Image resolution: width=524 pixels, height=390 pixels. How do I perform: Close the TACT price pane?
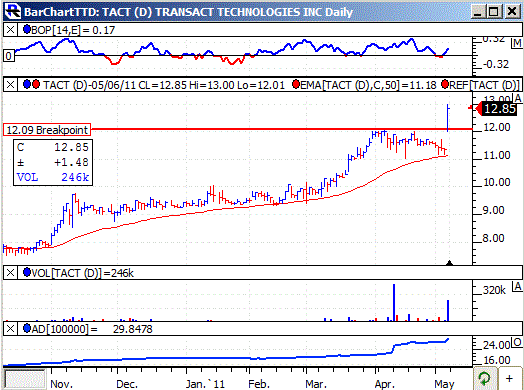pyautogui.click(x=10, y=85)
